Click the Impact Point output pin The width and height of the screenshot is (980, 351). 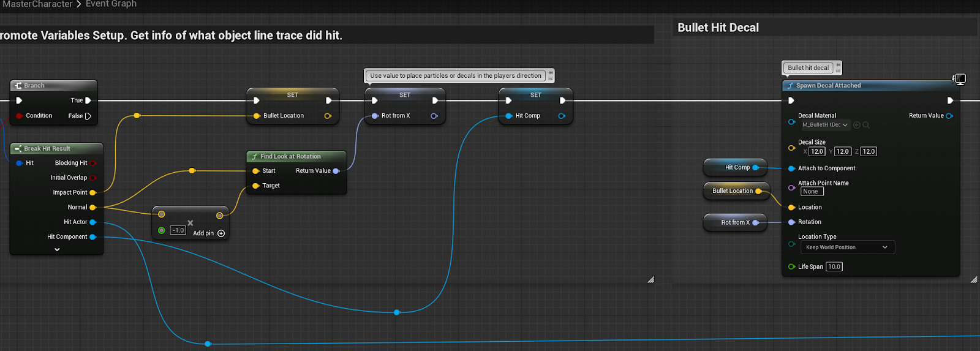[93, 192]
